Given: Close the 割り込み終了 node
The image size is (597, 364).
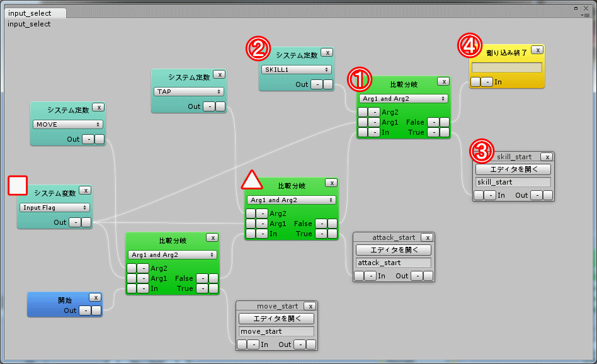Looking at the screenshot, I should tap(537, 50).
